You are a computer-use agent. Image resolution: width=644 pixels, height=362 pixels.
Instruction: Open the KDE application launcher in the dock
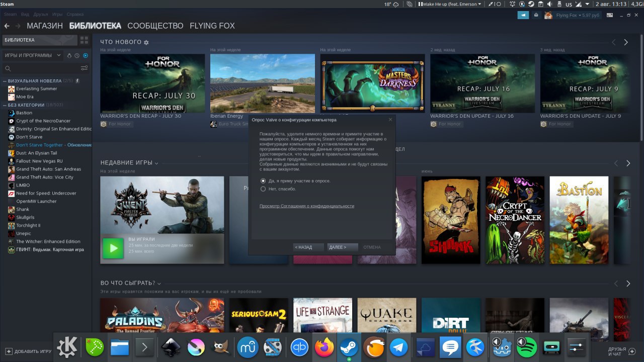click(x=67, y=347)
